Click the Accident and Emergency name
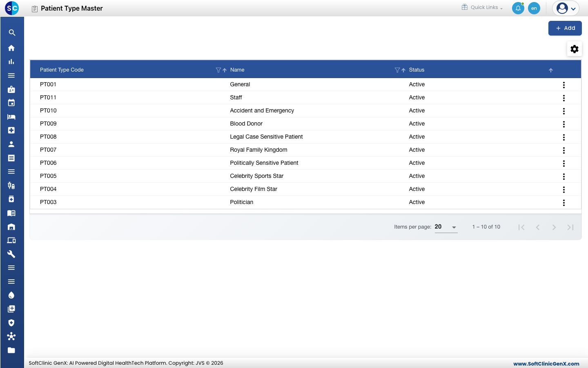Screen dimensions: 588x368 [262, 110]
